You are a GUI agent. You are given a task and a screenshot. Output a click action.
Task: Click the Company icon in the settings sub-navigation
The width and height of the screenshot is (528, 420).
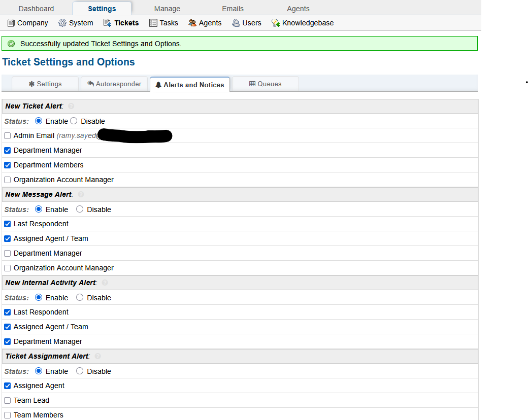[11, 23]
